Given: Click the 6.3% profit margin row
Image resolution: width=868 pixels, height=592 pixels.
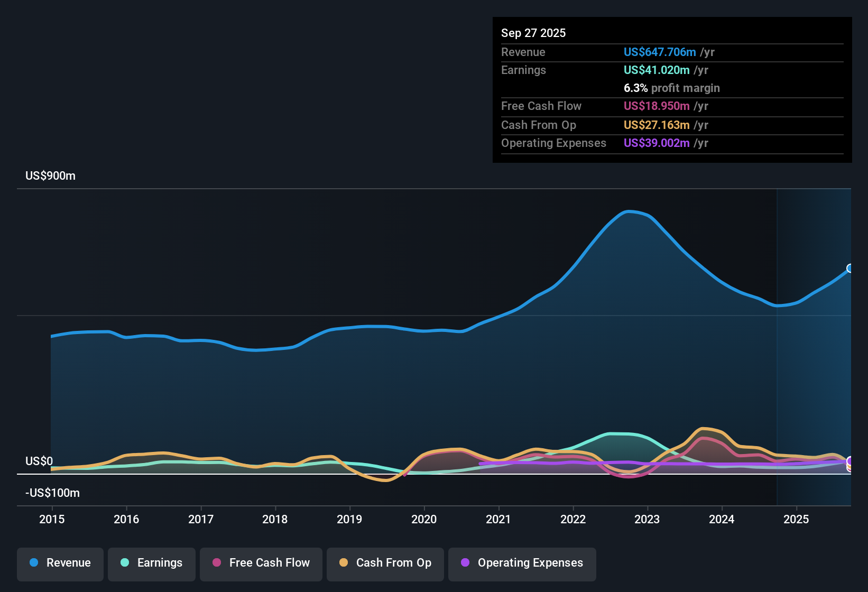Looking at the screenshot, I should point(671,88).
